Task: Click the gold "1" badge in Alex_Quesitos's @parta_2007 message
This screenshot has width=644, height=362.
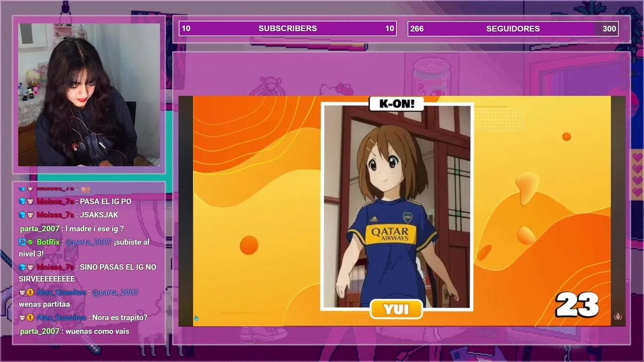Action: (30, 292)
